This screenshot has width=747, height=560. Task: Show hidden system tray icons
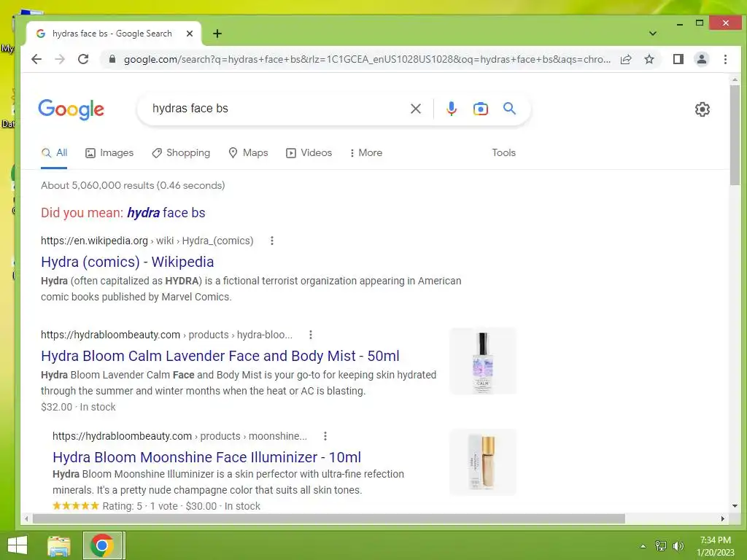coord(643,546)
